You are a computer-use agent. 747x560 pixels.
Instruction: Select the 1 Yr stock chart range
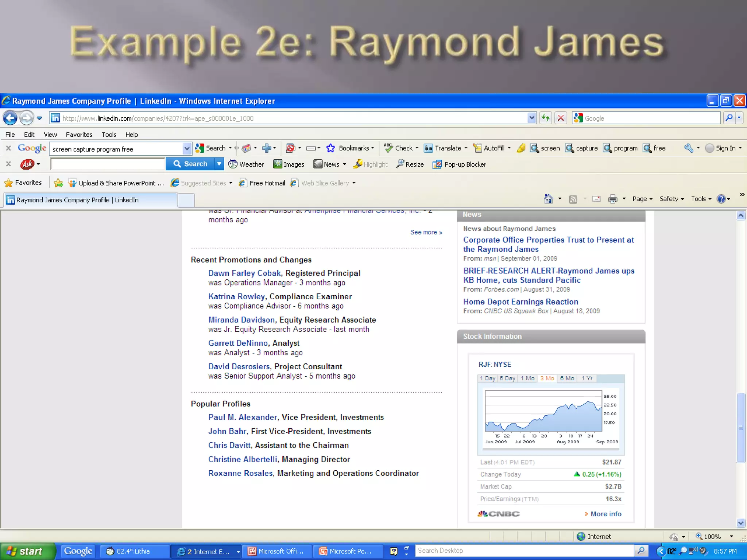[587, 378]
